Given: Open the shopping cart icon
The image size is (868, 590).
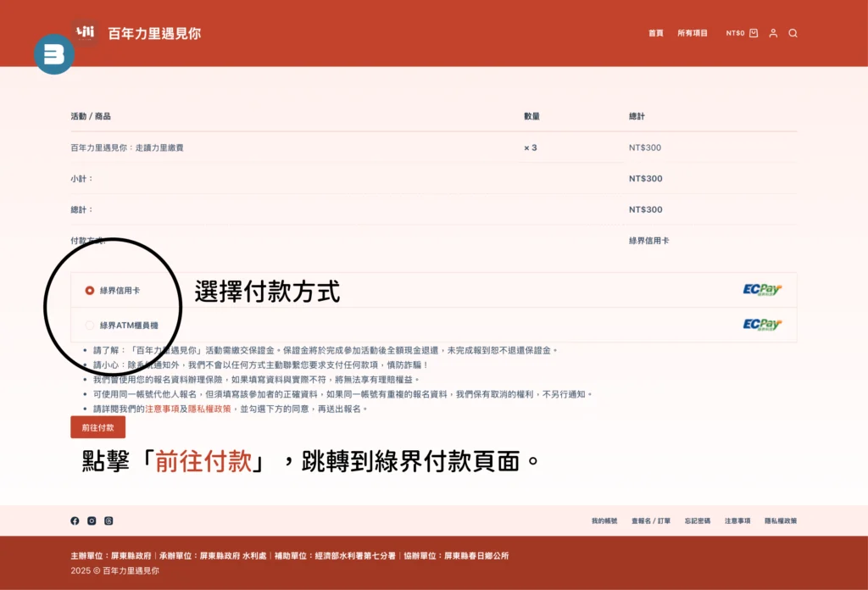Looking at the screenshot, I should coord(754,33).
